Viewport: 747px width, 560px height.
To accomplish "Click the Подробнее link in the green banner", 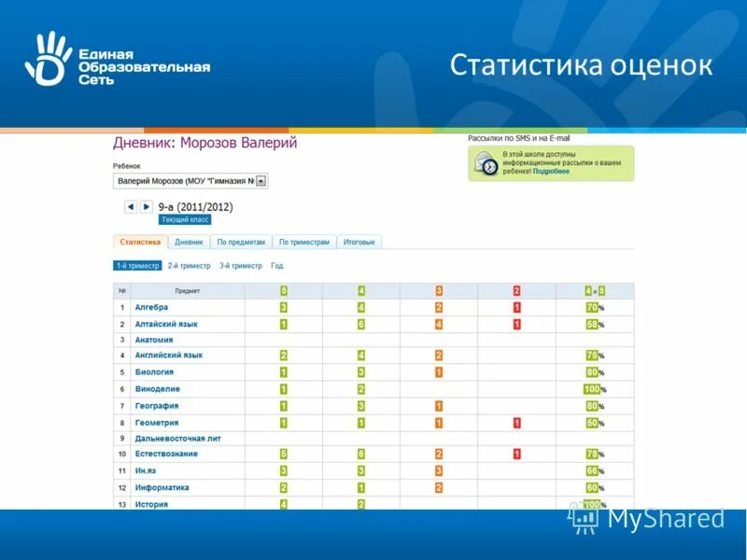I will pos(551,172).
